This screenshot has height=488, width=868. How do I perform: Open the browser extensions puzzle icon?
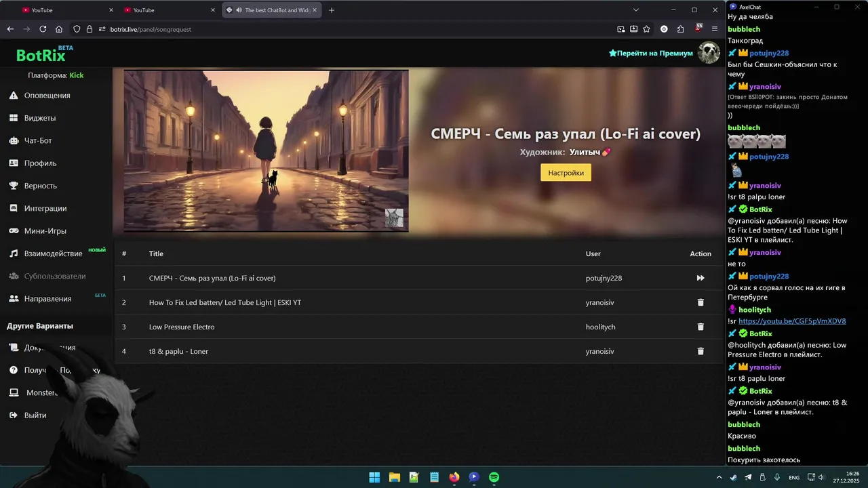click(680, 29)
